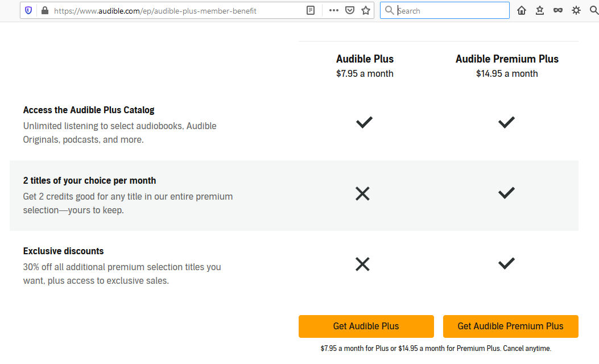The width and height of the screenshot is (599, 364).
Task: Save page to Pocket icon
Action: (x=350, y=10)
